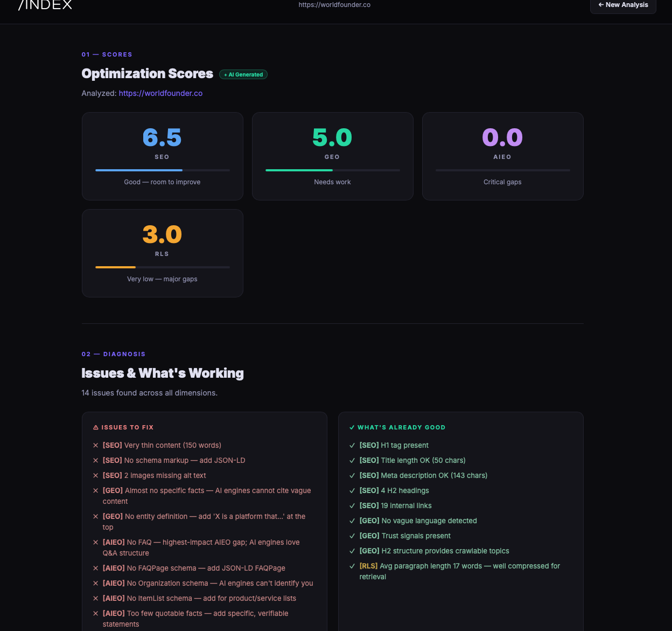The image size is (672, 631).
Task: Click the checkmark icon beside What's Already Good
Action: (x=352, y=427)
